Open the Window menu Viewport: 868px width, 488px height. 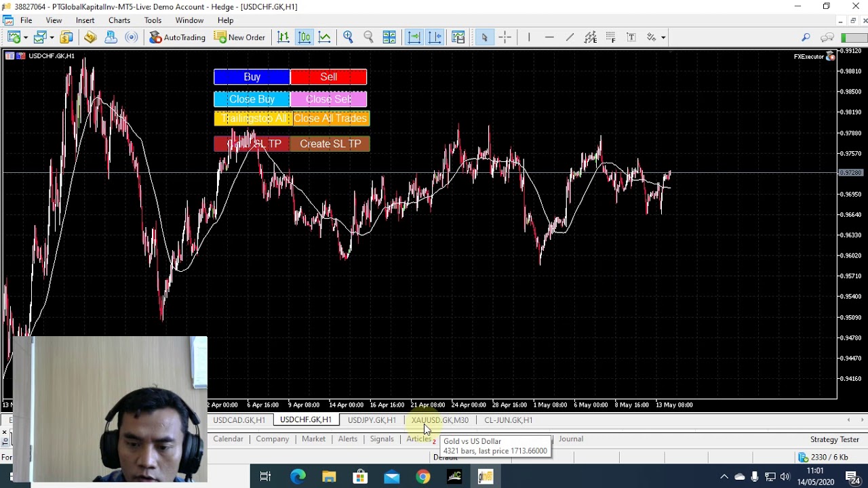point(189,20)
